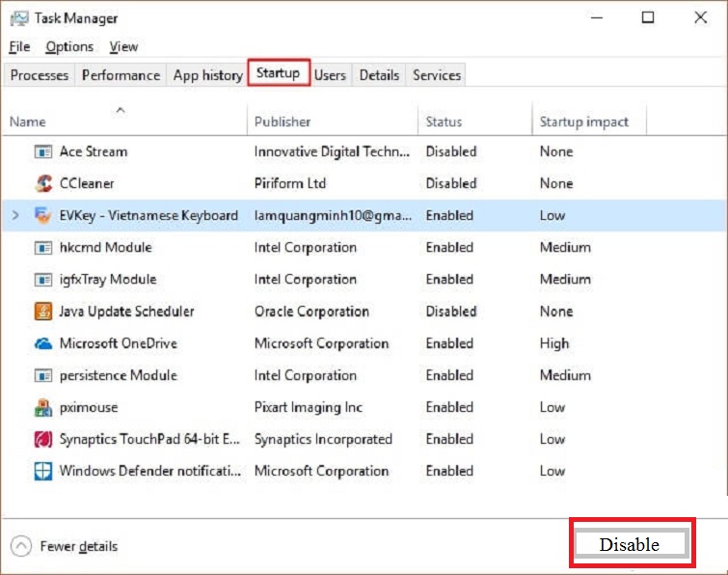Image resolution: width=728 pixels, height=575 pixels.
Task: Click the Ace Stream entry icon
Action: pyautogui.click(x=42, y=151)
